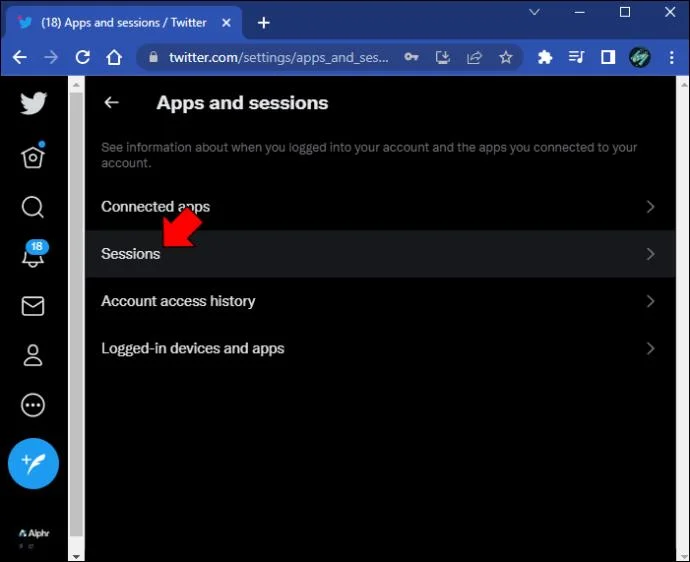Screen dimensions: 690x562
Task: Open the Twitter home bird logo
Action: pos(33,103)
